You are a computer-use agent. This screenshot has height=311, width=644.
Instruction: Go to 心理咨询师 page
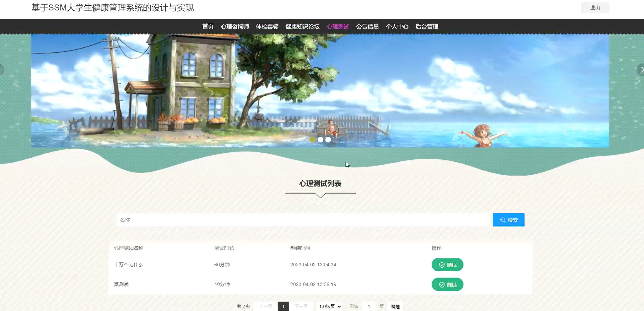coord(235,26)
